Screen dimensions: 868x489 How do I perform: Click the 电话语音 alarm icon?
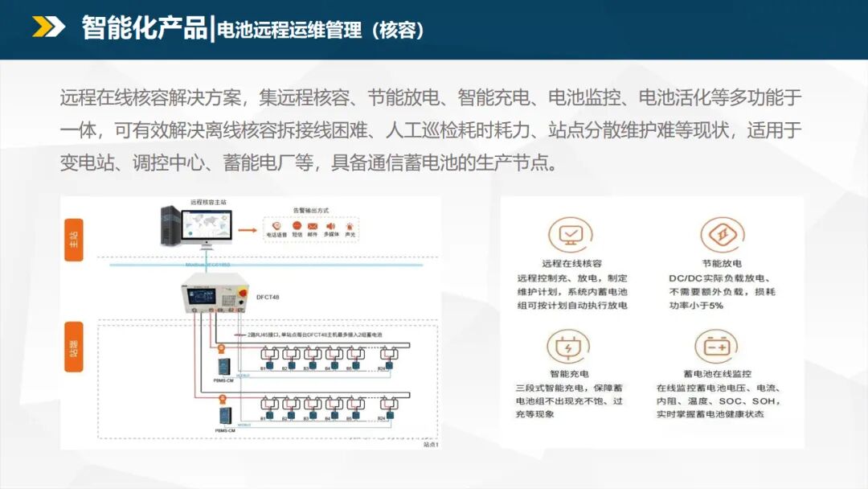276,227
